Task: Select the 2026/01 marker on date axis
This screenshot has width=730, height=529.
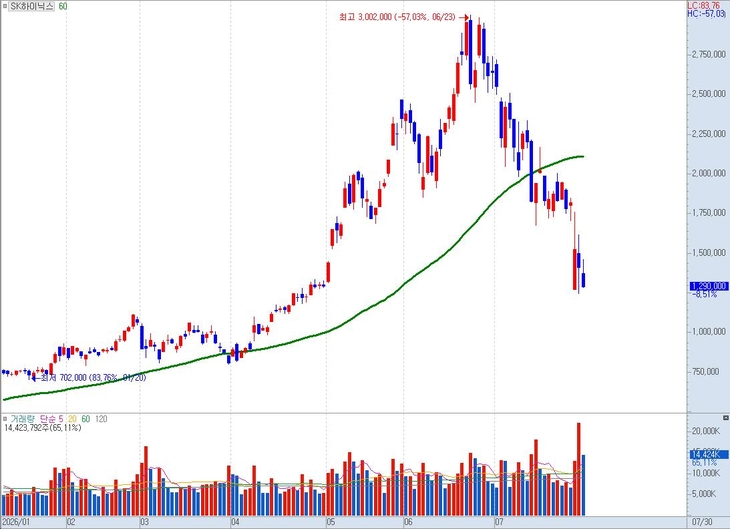Action: pyautogui.click(x=16, y=522)
